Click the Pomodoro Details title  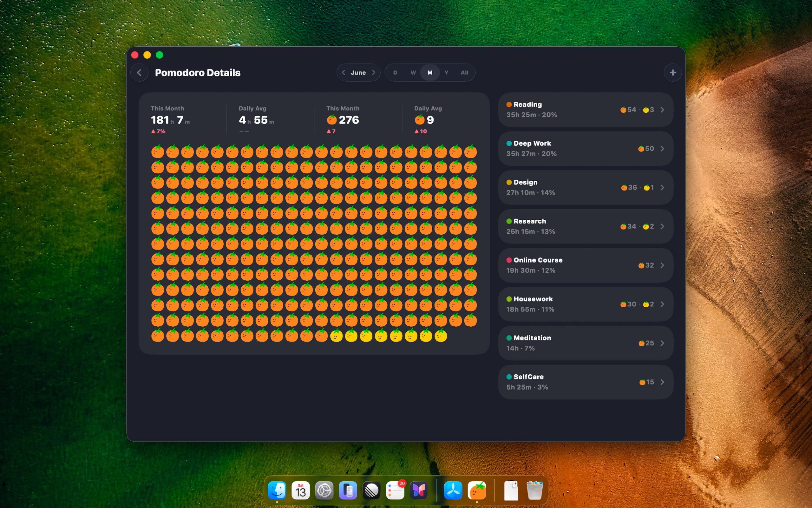click(198, 73)
